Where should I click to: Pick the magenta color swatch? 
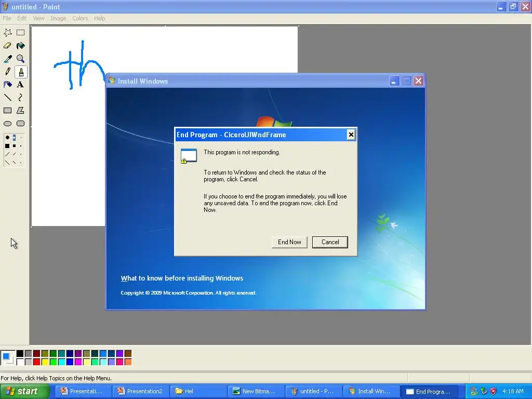pyautogui.click(x=78, y=362)
